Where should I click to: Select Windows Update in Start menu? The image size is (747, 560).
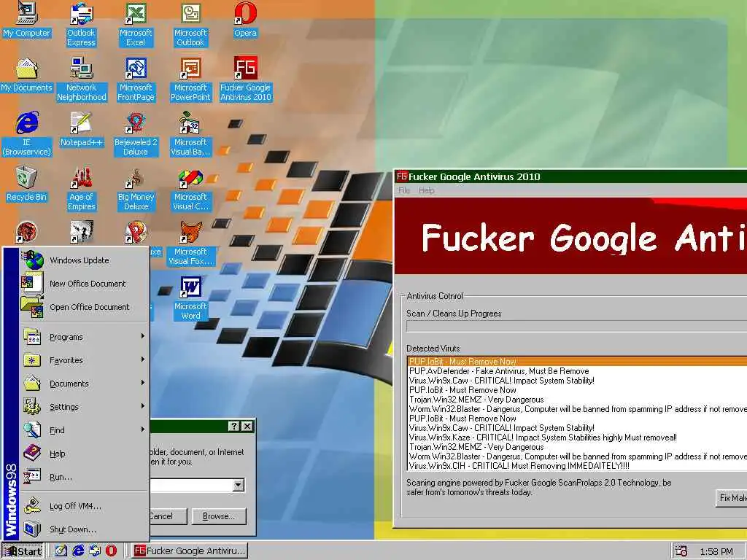(85, 260)
